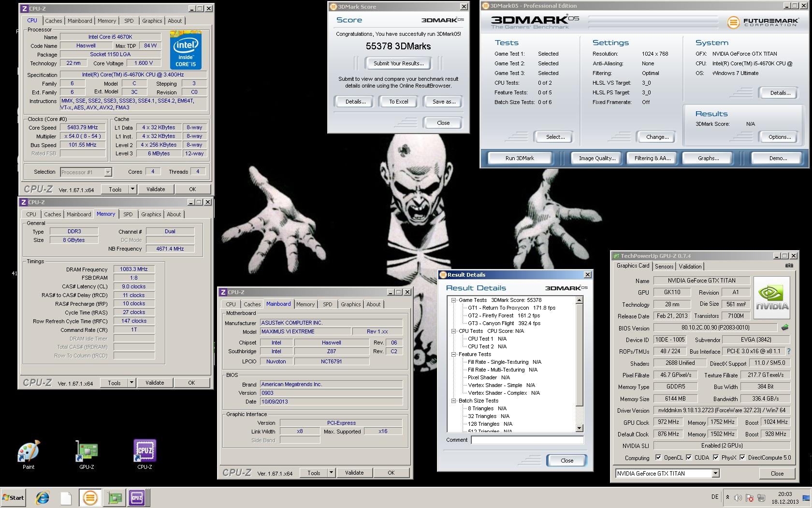Click the CPU-Z taskbar icon
Screen dimensions: 812x508
point(137,497)
